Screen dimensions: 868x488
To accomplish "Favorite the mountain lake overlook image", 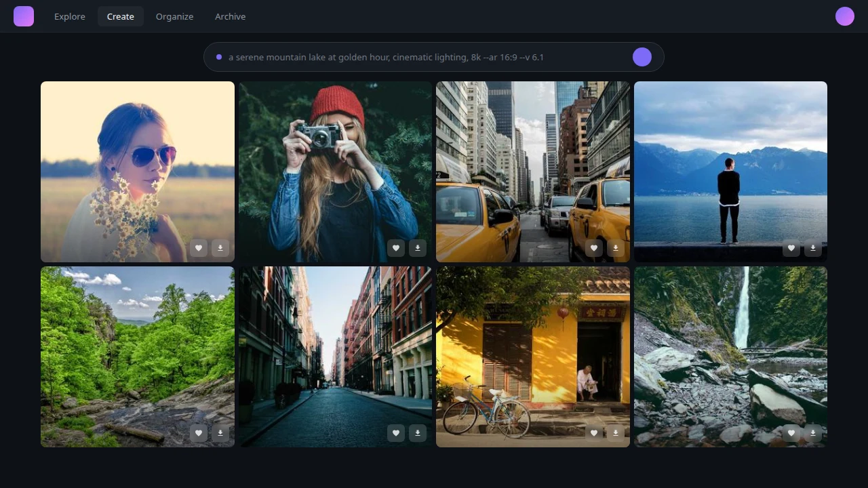I will (x=791, y=248).
